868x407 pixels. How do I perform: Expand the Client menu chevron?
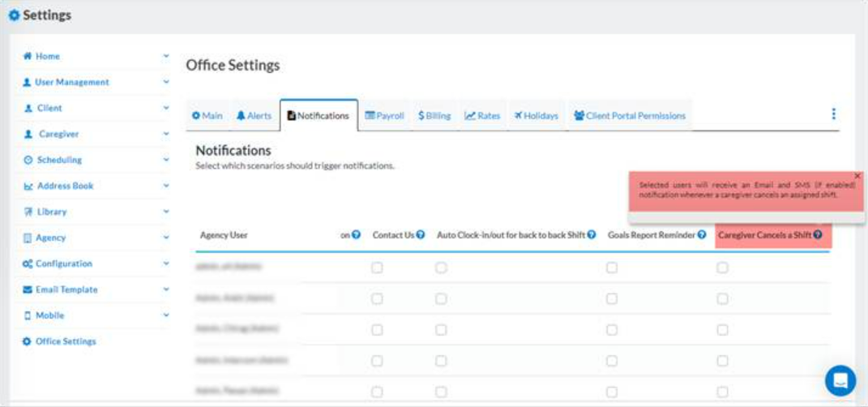coord(166,108)
